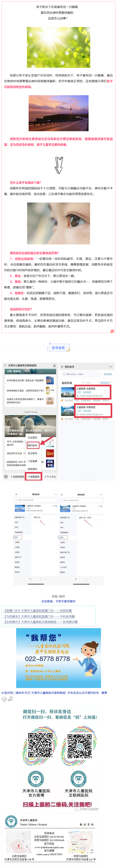Viewport: 117px width, 868px height.
Task: Click the downward arrow graphic in the article
Action: point(59,165)
